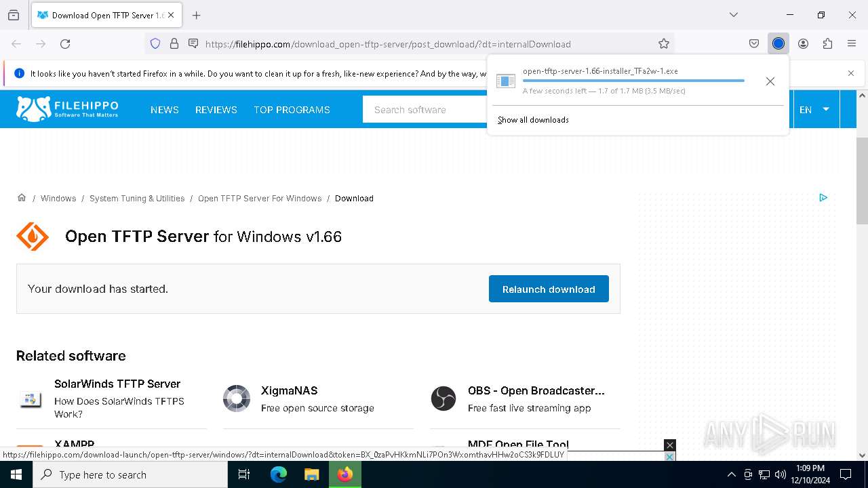This screenshot has width=868, height=488.
Task: View site security padlock info
Action: coord(174,44)
